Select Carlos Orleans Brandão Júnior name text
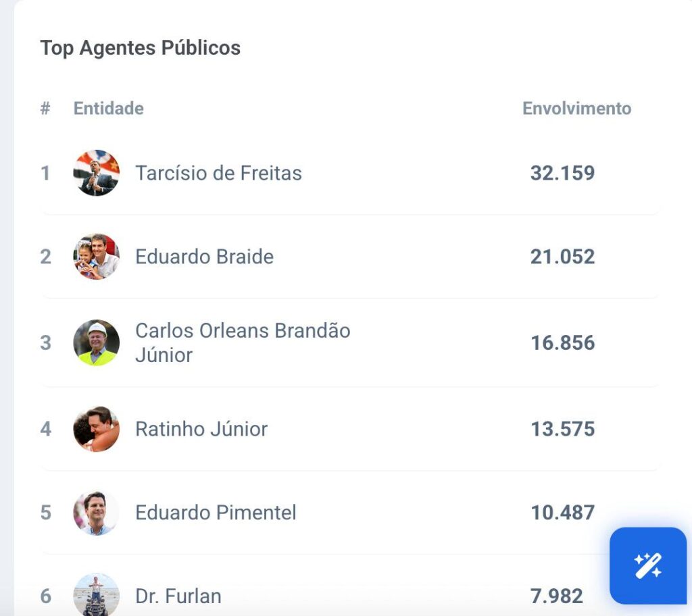Image resolution: width=692 pixels, height=616 pixels. 242,342
